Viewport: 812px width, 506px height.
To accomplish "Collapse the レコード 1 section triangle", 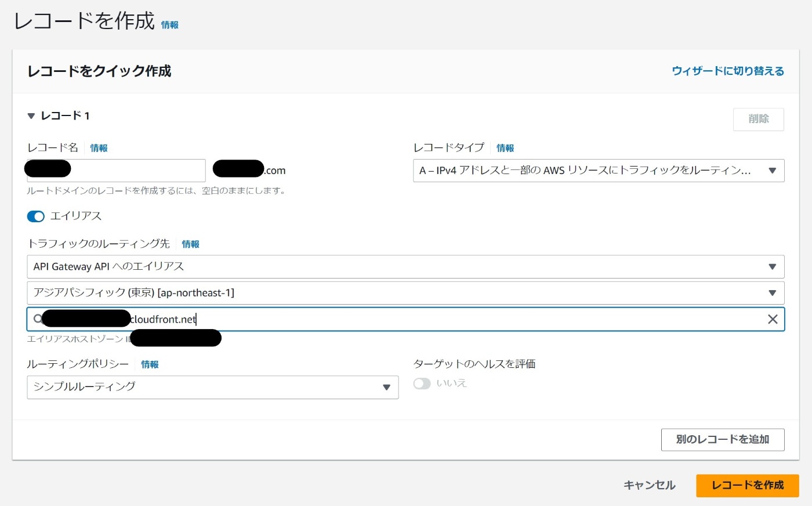I will pyautogui.click(x=31, y=116).
